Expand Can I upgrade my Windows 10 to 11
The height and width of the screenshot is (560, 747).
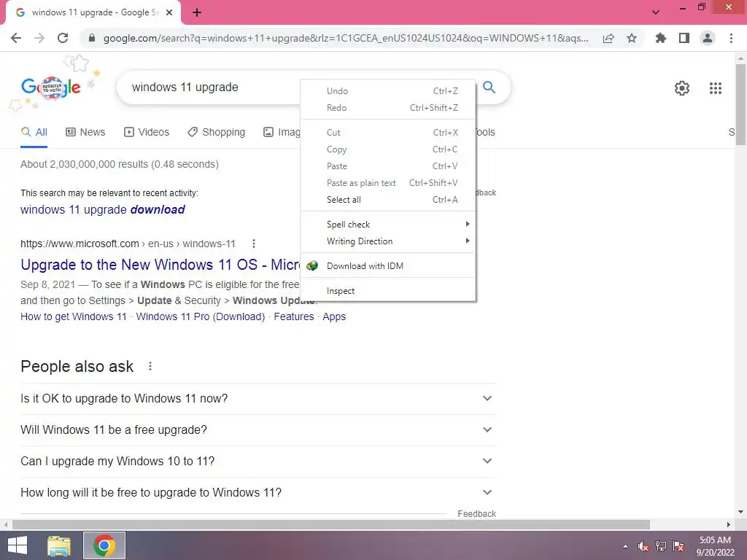click(258, 462)
